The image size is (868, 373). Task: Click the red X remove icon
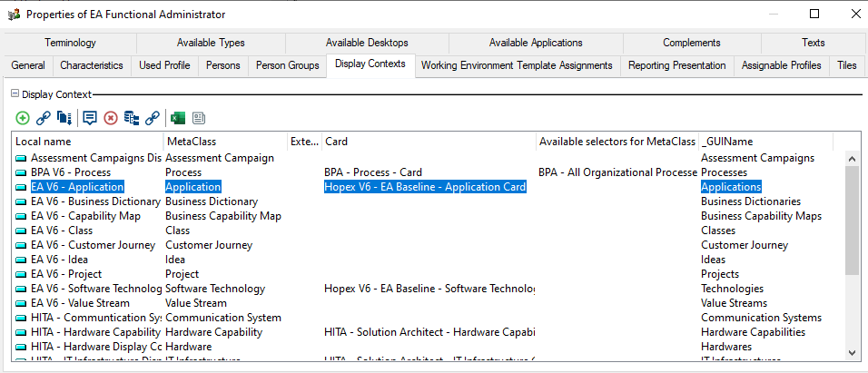[x=111, y=118]
